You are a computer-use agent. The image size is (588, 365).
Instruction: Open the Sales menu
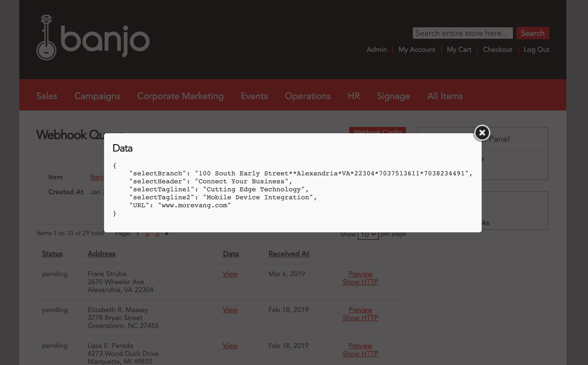(47, 96)
